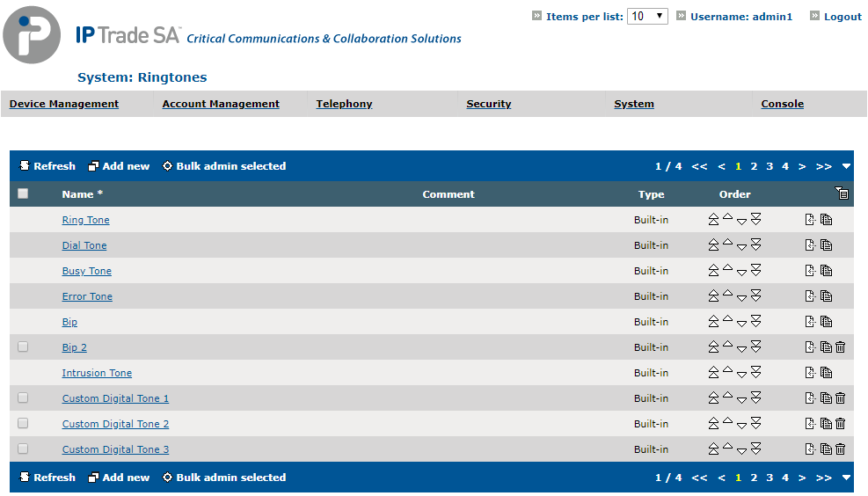Viewport: 868px width, 496px height.
Task: Go to next page using bottom > link
Action: pyautogui.click(x=802, y=478)
